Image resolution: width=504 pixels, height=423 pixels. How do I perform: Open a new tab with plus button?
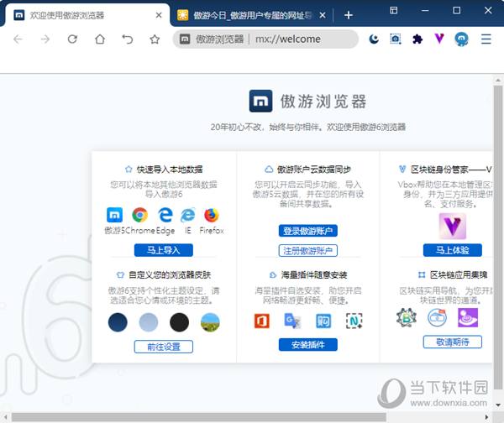[x=349, y=15]
